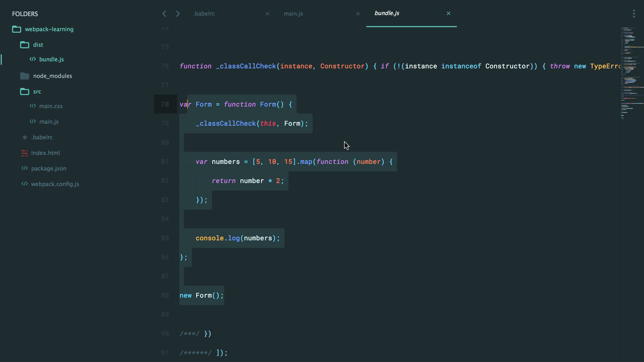Click the src folder icon

[x=24, y=92]
